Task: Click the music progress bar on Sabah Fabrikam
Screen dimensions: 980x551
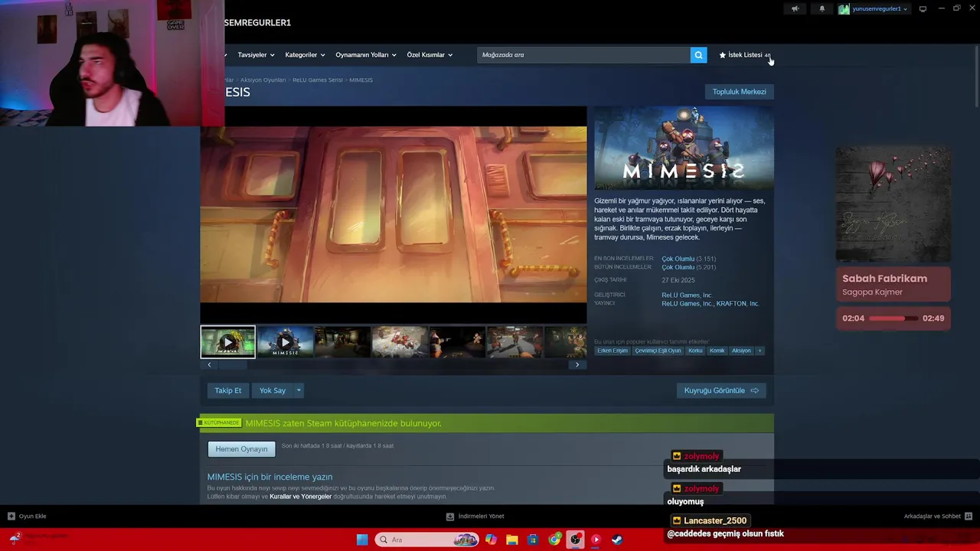Action: pyautogui.click(x=893, y=318)
